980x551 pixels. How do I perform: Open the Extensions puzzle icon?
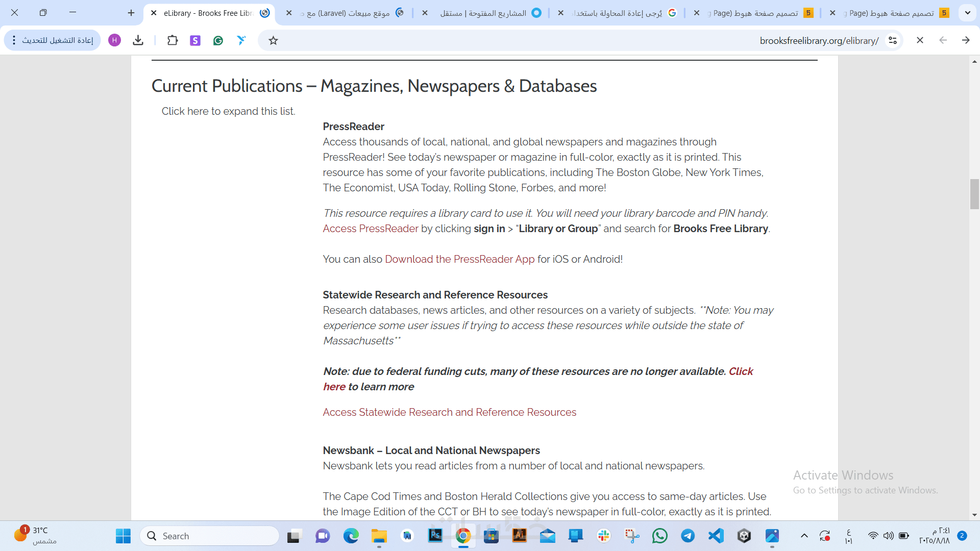coord(173,40)
